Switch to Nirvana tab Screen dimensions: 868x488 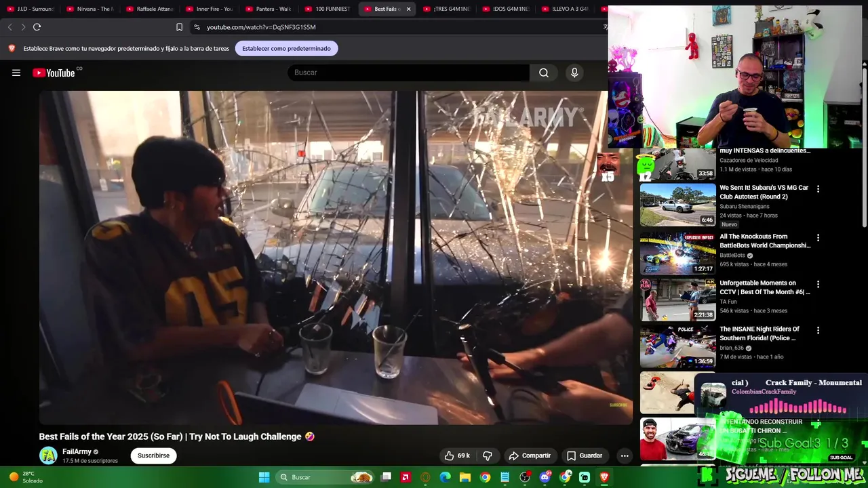point(90,9)
